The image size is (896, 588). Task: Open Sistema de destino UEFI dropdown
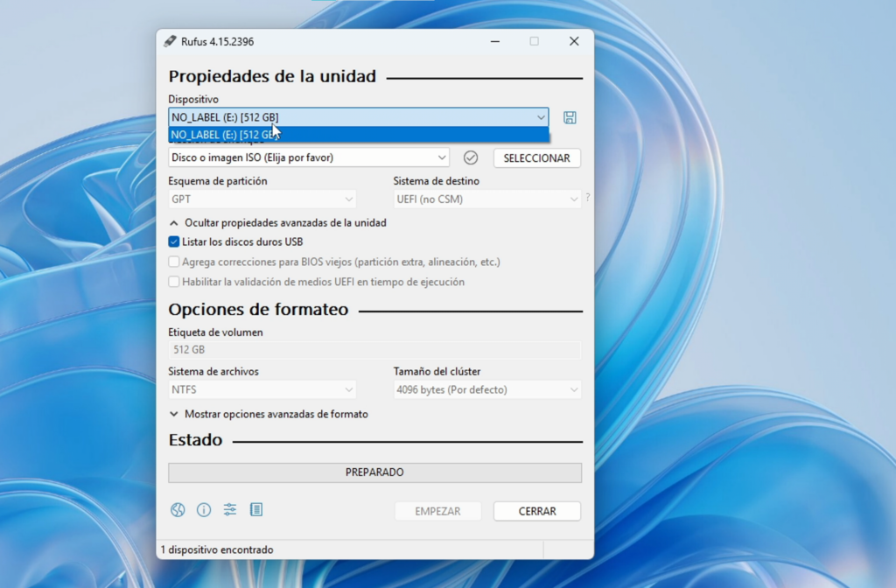[x=487, y=199]
